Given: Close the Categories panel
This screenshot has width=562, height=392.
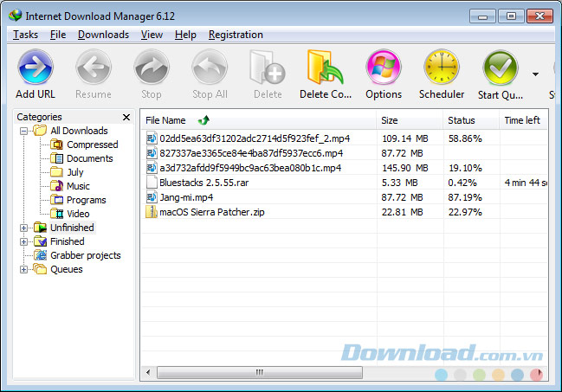Looking at the screenshot, I should (x=126, y=117).
